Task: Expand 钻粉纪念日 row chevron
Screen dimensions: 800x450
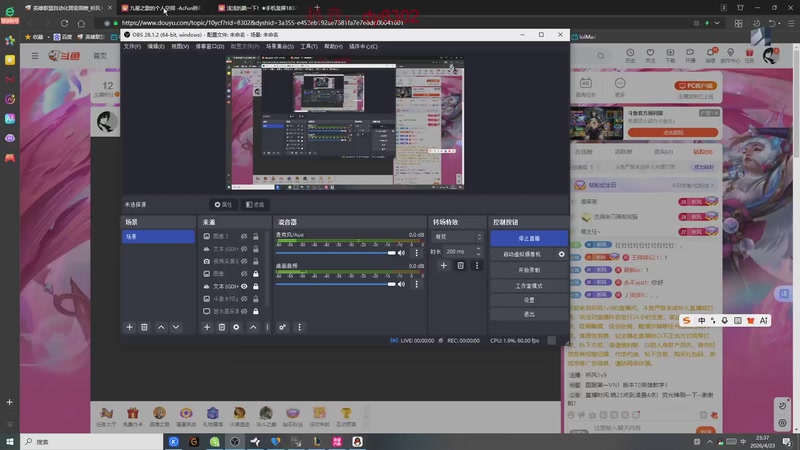Action: (712, 185)
